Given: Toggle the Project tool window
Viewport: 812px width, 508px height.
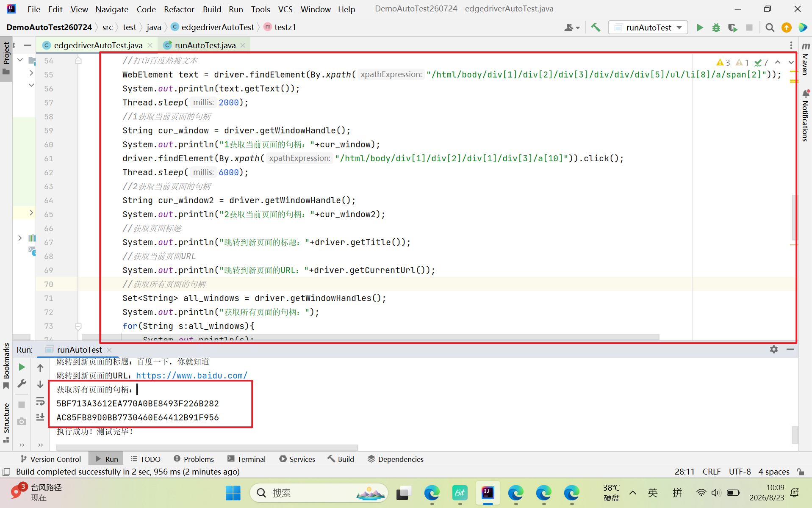Looking at the screenshot, I should (6, 58).
